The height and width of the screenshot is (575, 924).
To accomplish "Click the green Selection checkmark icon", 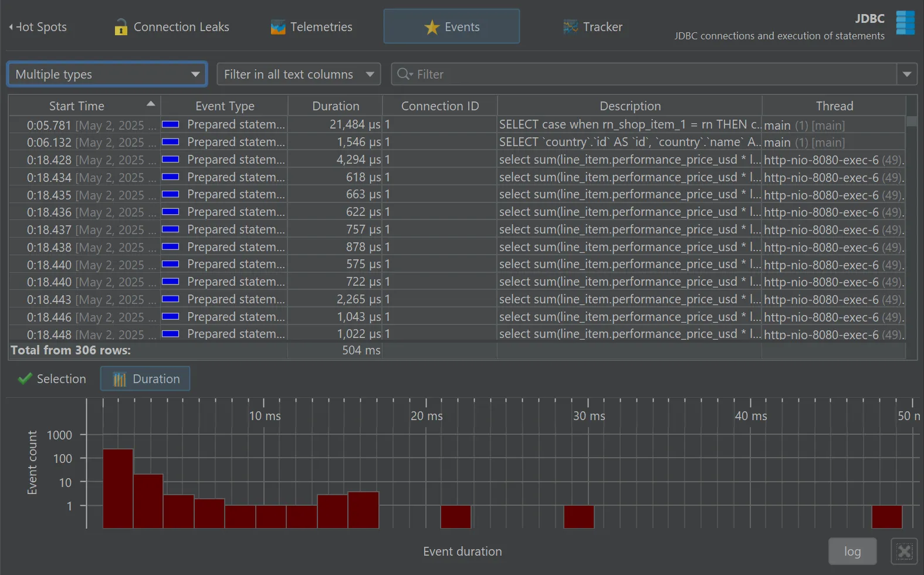I will tap(25, 379).
